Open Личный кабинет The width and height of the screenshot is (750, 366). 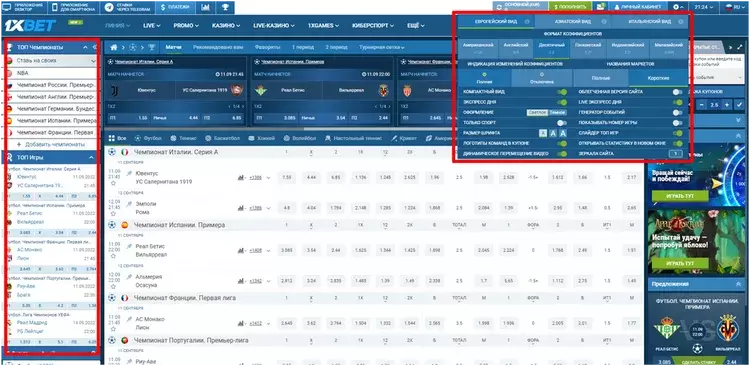pyautogui.click(x=638, y=7)
